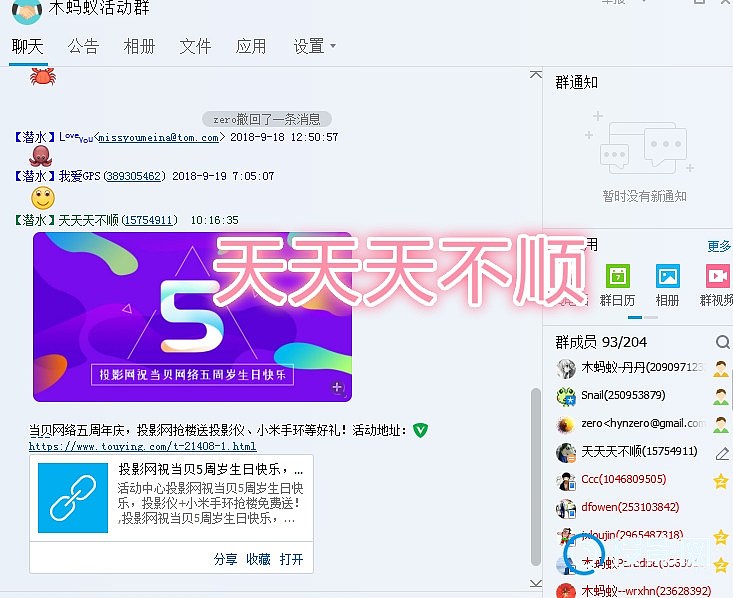Click zero's sunflower avatar
The width and height of the screenshot is (733, 598).
[x=566, y=425]
